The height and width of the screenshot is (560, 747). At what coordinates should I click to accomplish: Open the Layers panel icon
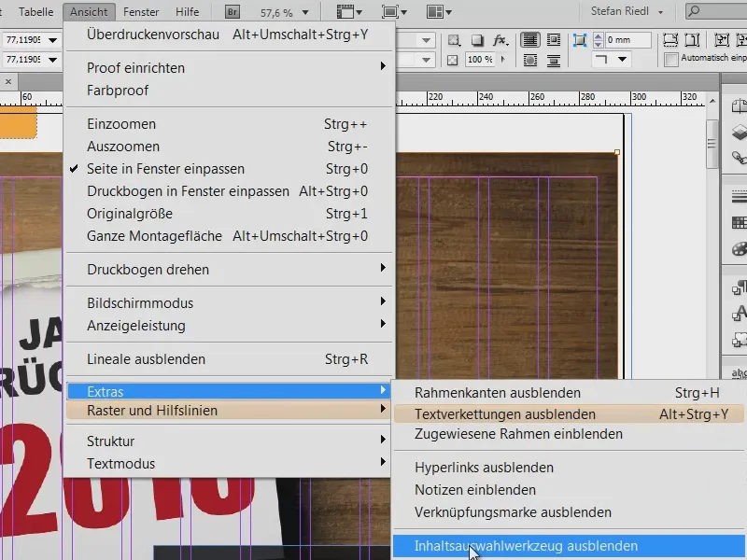[x=739, y=132]
